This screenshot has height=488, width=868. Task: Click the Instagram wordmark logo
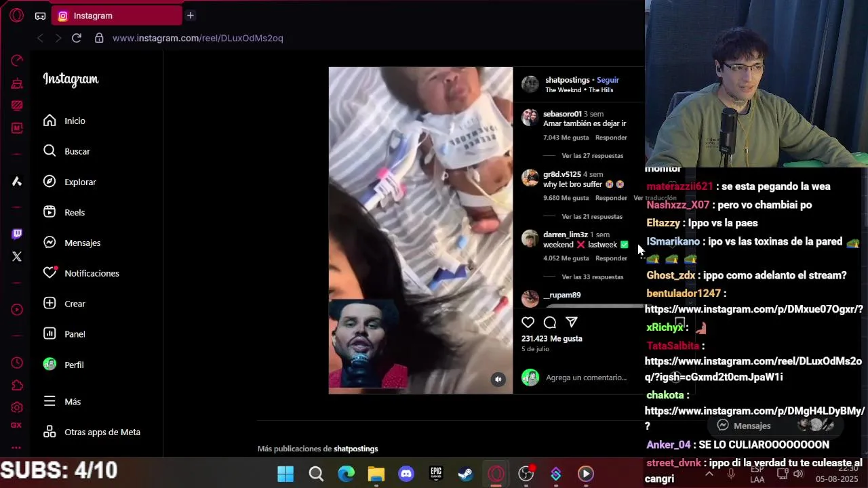tap(71, 79)
